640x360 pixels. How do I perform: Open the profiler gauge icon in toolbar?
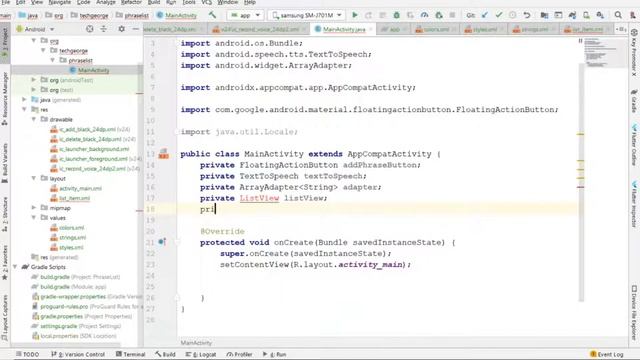click(x=424, y=15)
